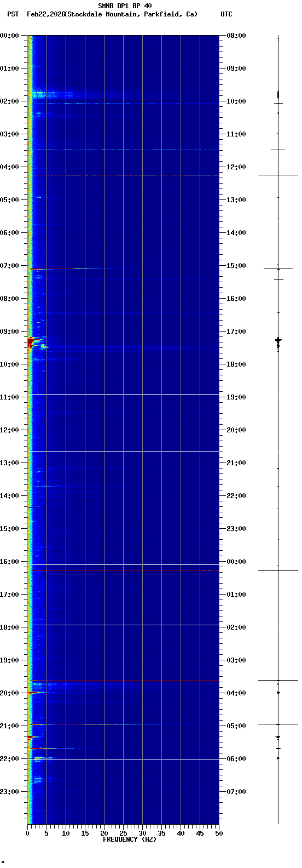Select the 'Stockdale Mountain, Parkfield, Ca' location text
The height and width of the screenshot is (868, 302).
point(131,14)
